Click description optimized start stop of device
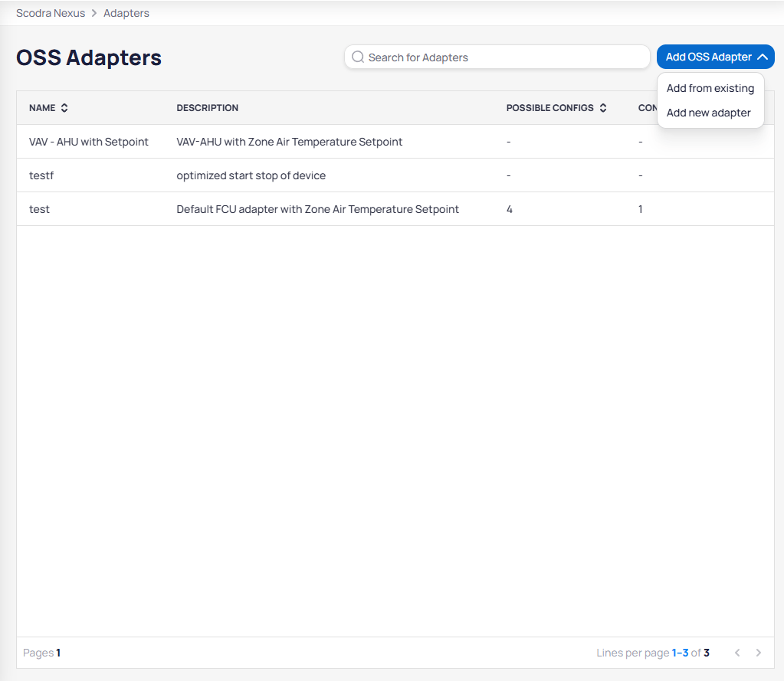784x681 pixels. point(251,175)
